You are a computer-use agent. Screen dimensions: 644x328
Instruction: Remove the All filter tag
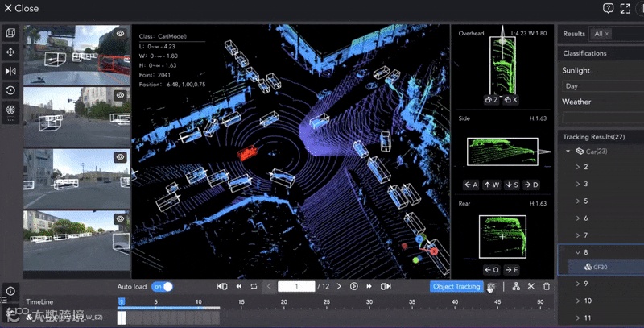click(x=607, y=34)
